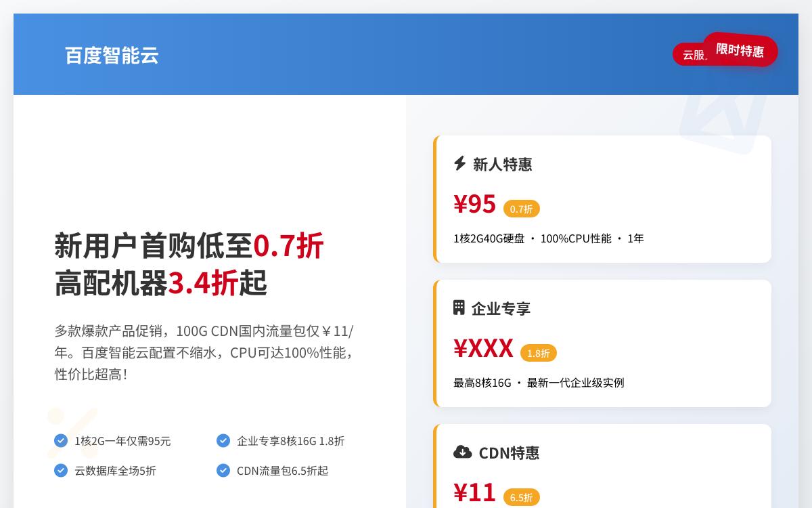
Task: Click the 限时特惠 red badge
Action: (x=740, y=49)
